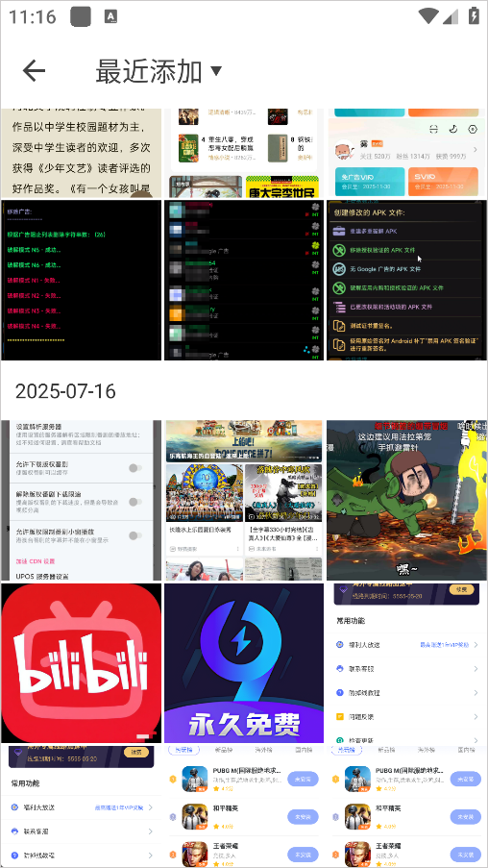Open thumbnail with 中学生校园题材 text passage
Viewport: 488px width, 868px height.
[x=82, y=154]
